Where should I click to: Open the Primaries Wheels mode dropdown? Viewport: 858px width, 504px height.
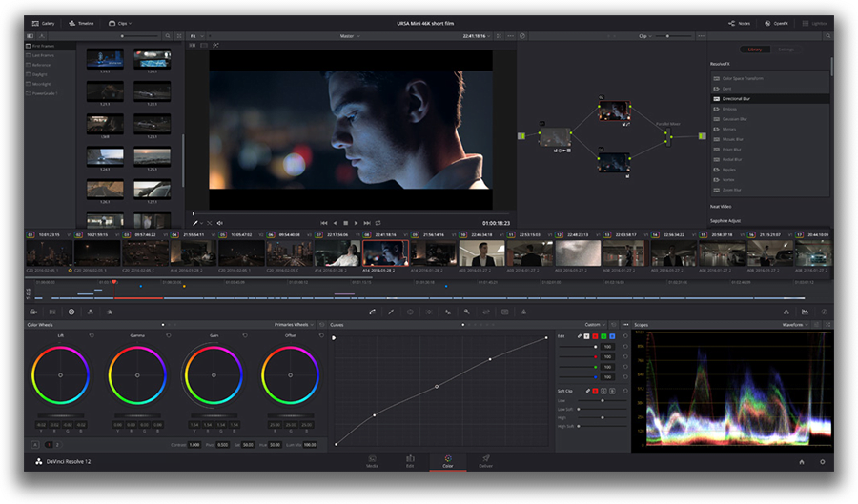(294, 324)
